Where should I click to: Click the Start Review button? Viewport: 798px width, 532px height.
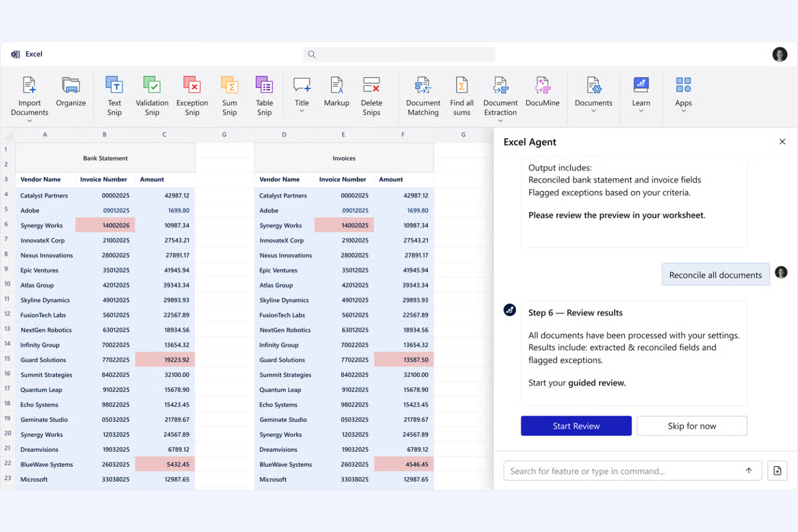coord(576,426)
